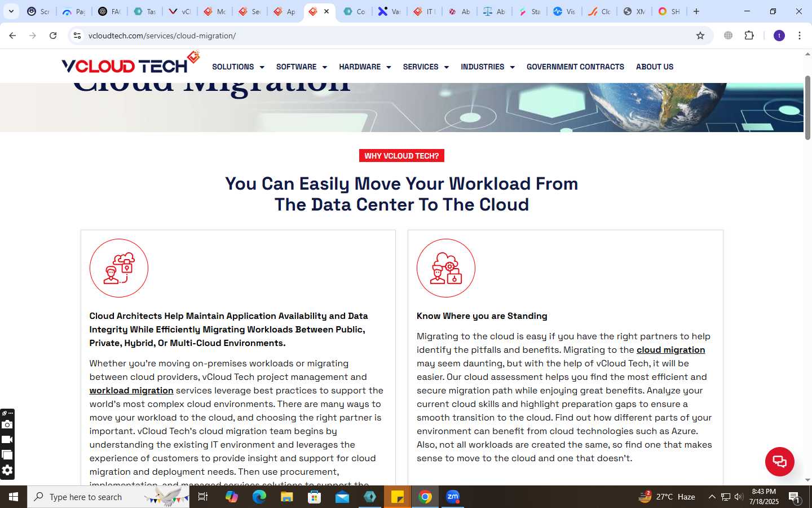Image resolution: width=812 pixels, height=508 pixels.
Task: Expand the SERVICES menu
Action: (426, 67)
